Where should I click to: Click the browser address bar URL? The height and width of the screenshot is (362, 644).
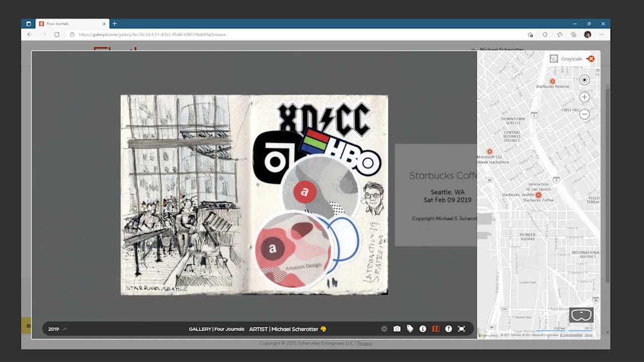(152, 35)
